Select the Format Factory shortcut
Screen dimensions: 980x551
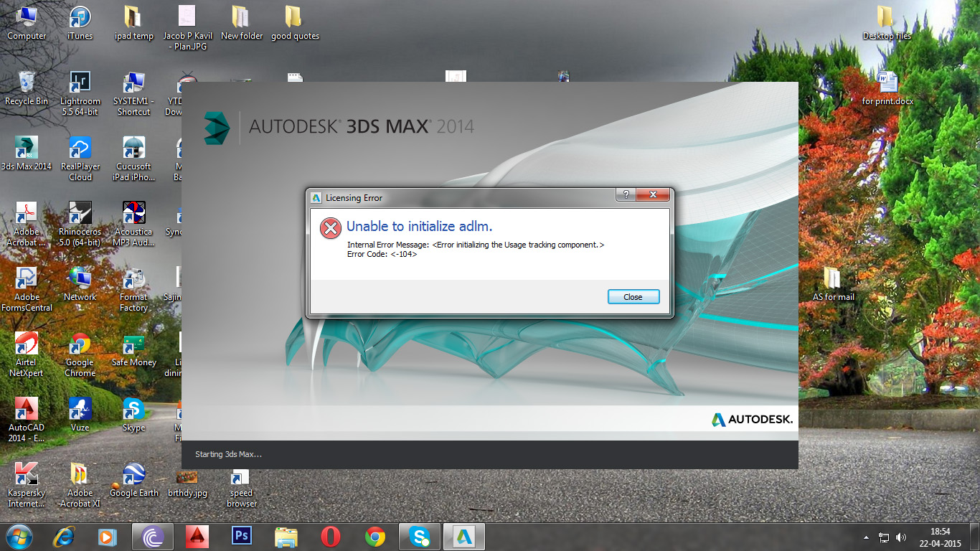point(133,289)
